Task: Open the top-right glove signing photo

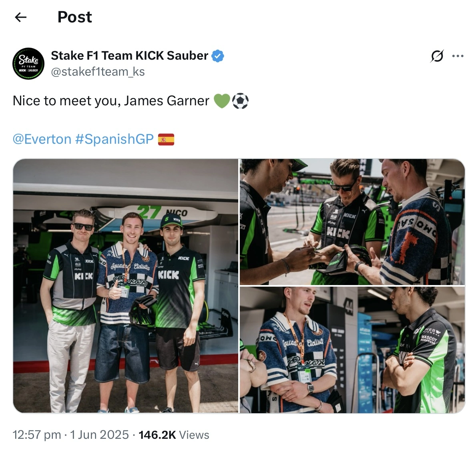Action: (x=352, y=222)
